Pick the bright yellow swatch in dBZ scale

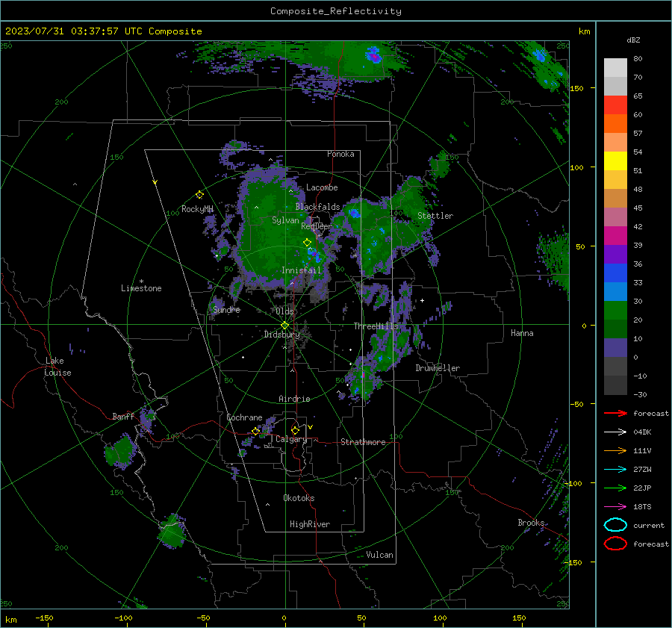tap(615, 161)
